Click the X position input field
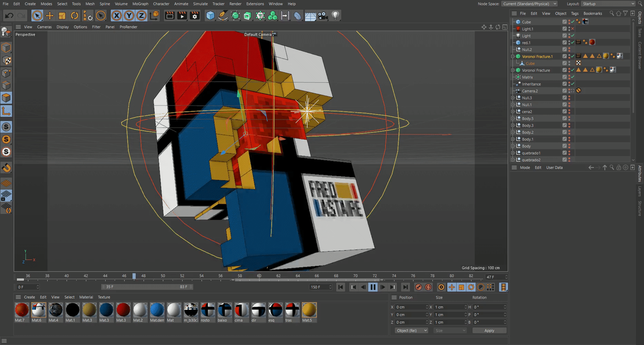The width and height of the screenshot is (644, 345). coord(410,307)
